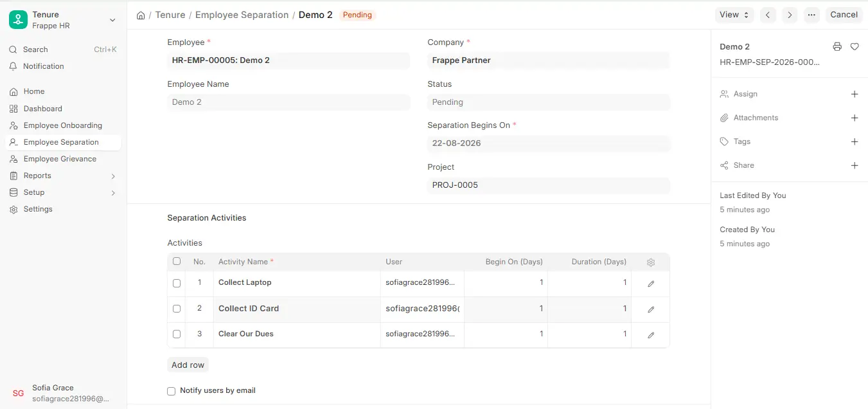Click the Employee Onboarding sidebar icon
The height and width of the screenshot is (409, 868).
coord(13,125)
